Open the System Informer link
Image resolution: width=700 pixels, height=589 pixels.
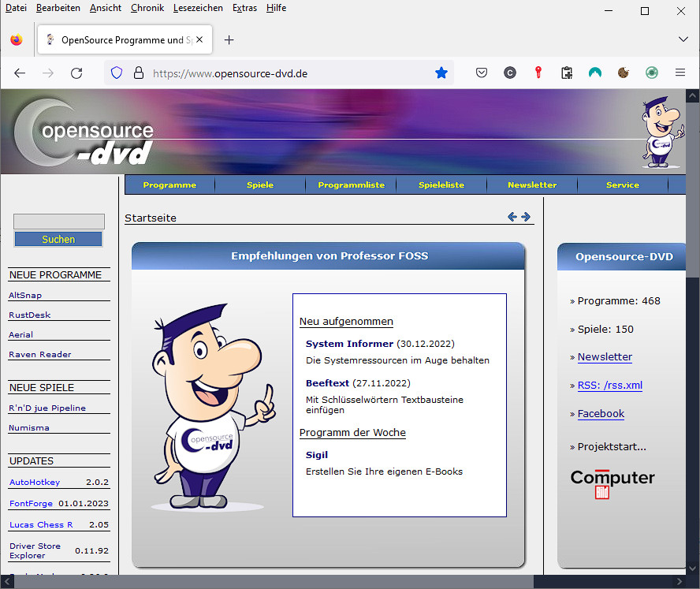[349, 344]
